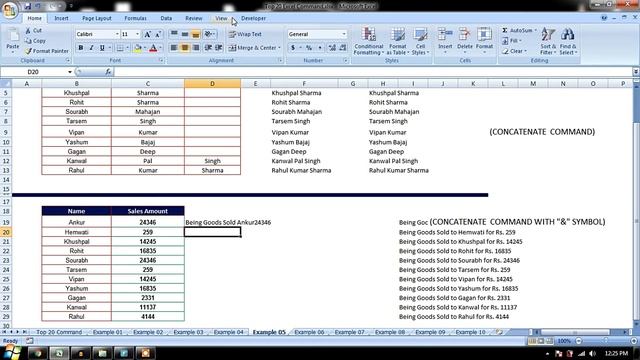Switch to the Insert ribbon tab
640x360 pixels.
click(x=62, y=18)
